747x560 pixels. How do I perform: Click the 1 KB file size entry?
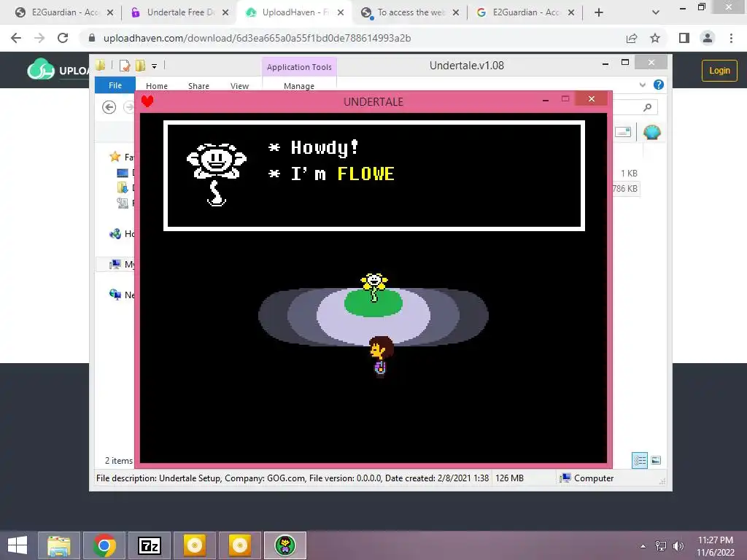pos(629,174)
